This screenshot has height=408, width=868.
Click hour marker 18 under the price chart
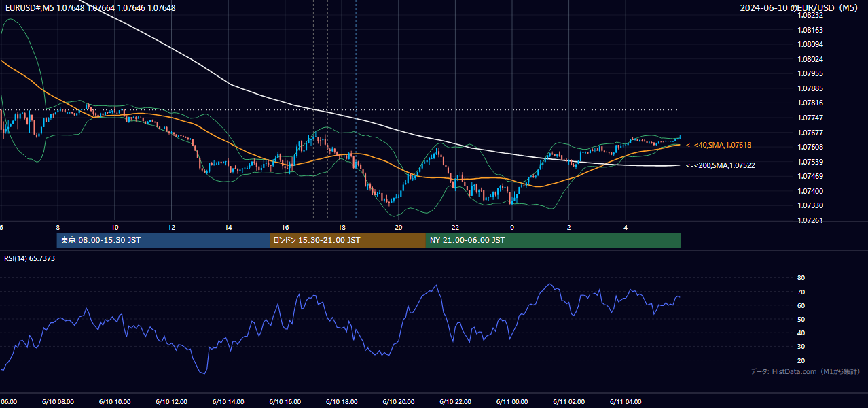[342, 227]
